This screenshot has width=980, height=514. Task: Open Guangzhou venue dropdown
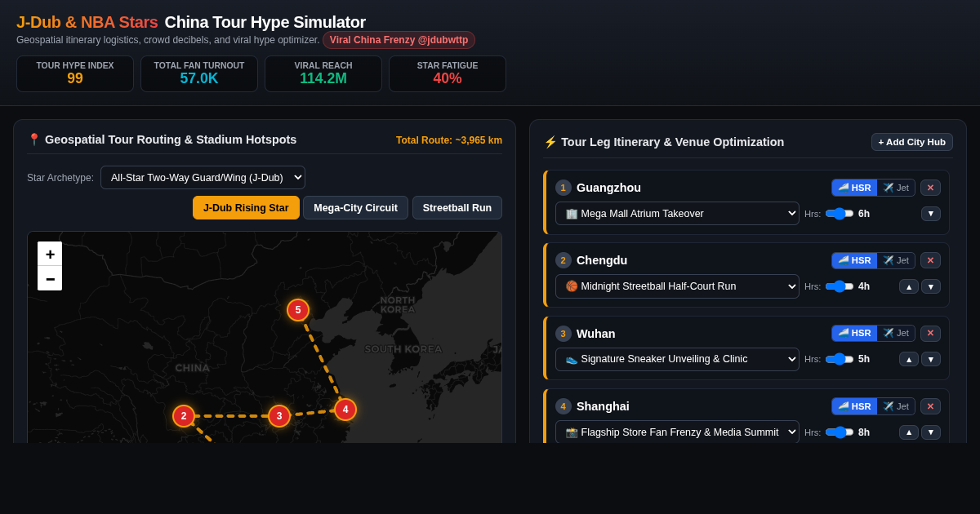coord(677,214)
